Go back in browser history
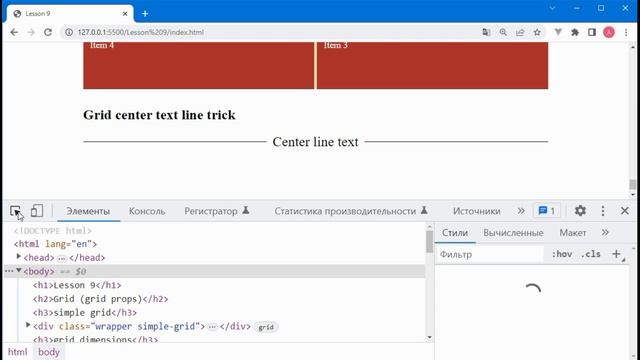 (14, 32)
